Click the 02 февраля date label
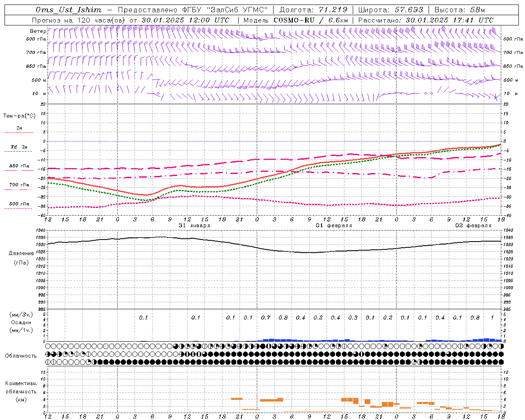This screenshot has width=525, height=420. click(x=473, y=226)
